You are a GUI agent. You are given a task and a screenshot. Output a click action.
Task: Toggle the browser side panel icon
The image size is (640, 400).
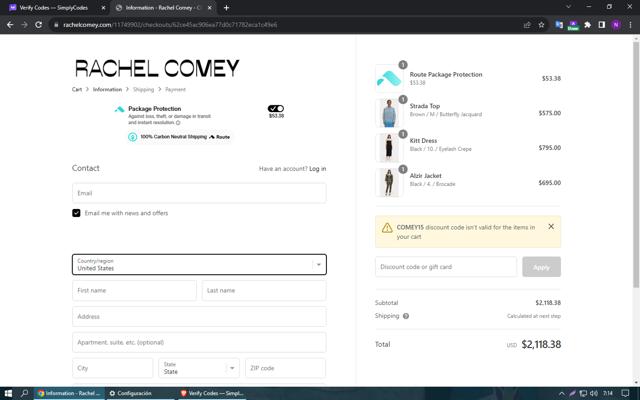(x=601, y=25)
